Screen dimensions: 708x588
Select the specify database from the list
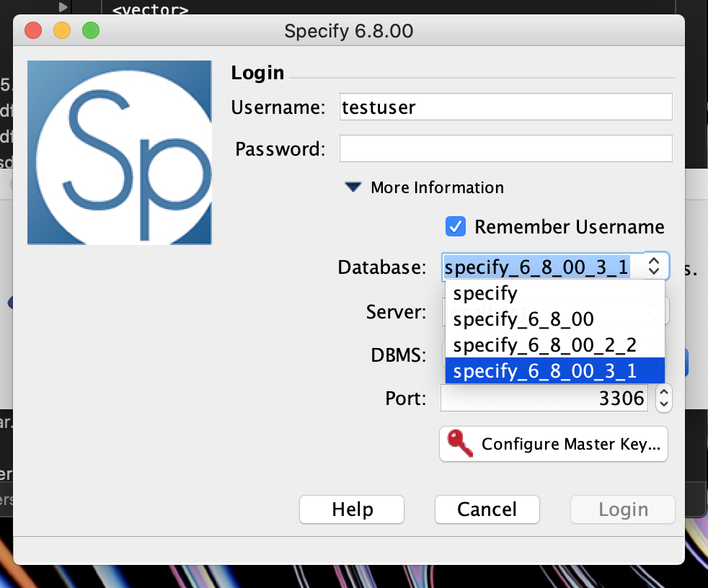[x=485, y=293]
